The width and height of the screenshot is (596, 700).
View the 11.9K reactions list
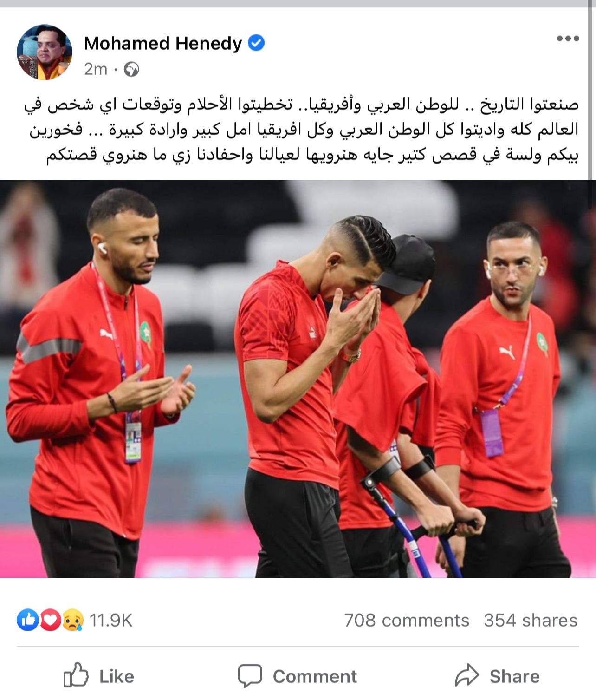click(x=111, y=620)
